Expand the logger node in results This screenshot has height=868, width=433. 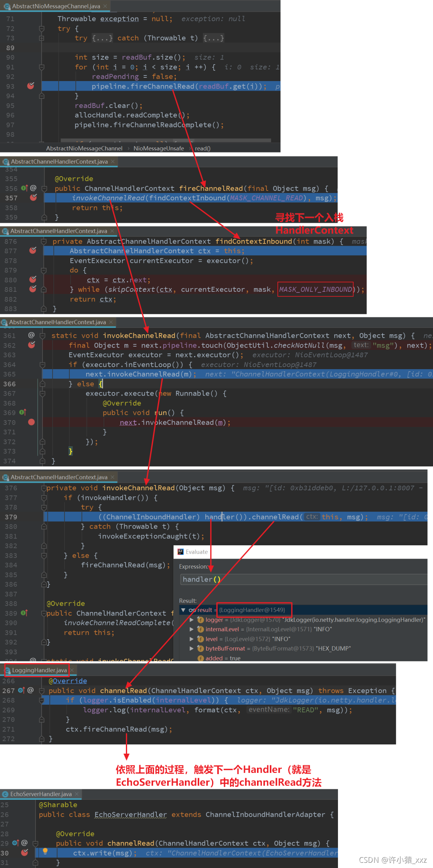pos(192,620)
